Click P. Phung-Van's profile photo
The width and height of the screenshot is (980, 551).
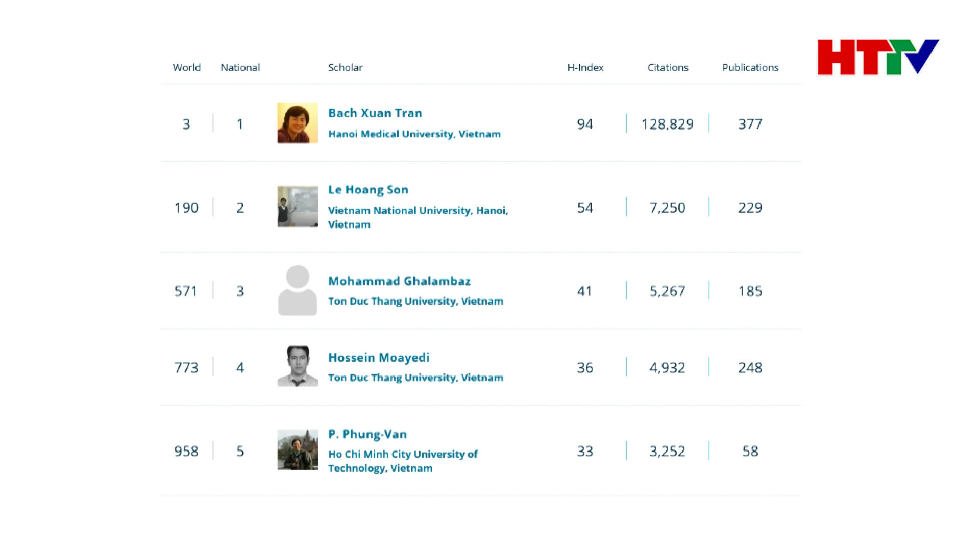click(x=297, y=449)
